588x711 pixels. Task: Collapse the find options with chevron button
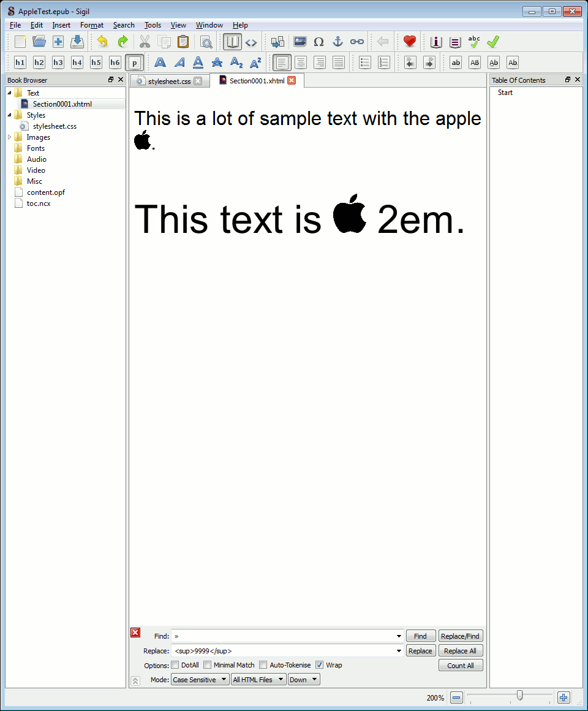[135, 681]
